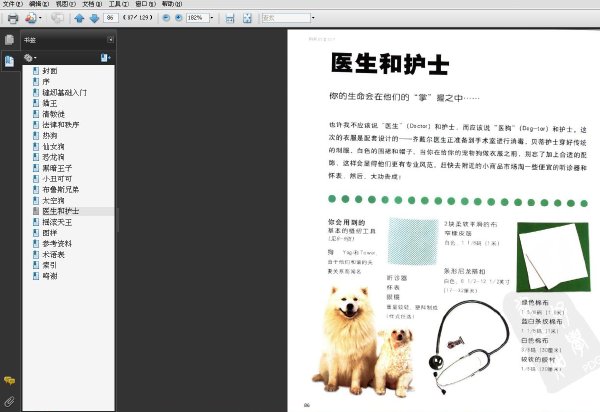The image size is (600, 412).
Task: Click the Print icon in the toolbar
Action: [13, 18]
